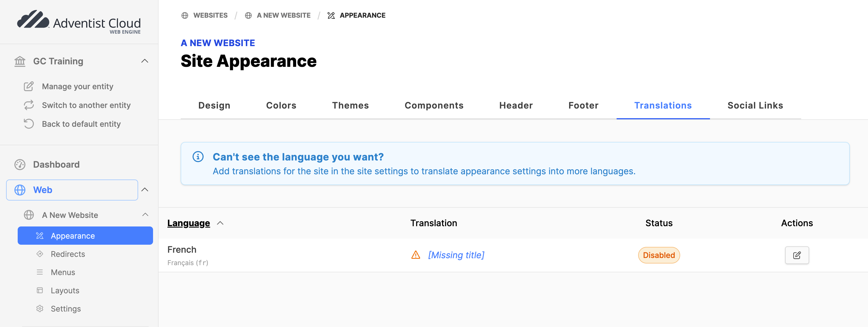
Task: Click the Settings gear icon in sidebar
Action: tap(40, 308)
